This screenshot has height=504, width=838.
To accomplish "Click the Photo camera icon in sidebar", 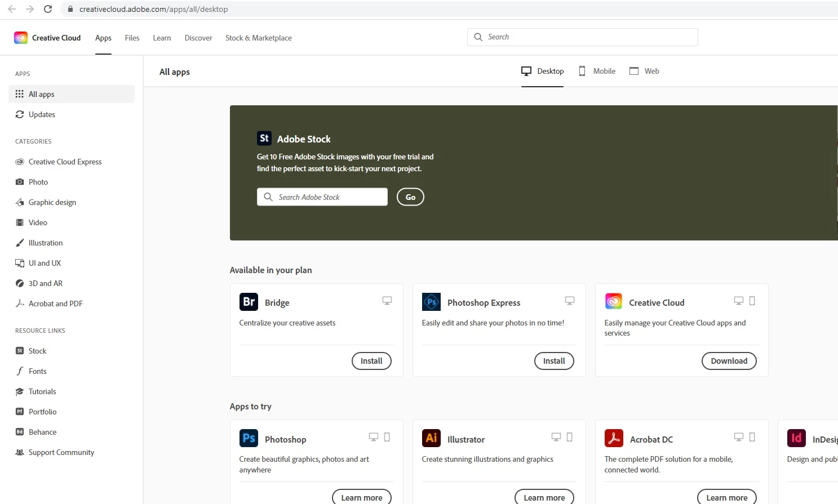I will tap(20, 182).
